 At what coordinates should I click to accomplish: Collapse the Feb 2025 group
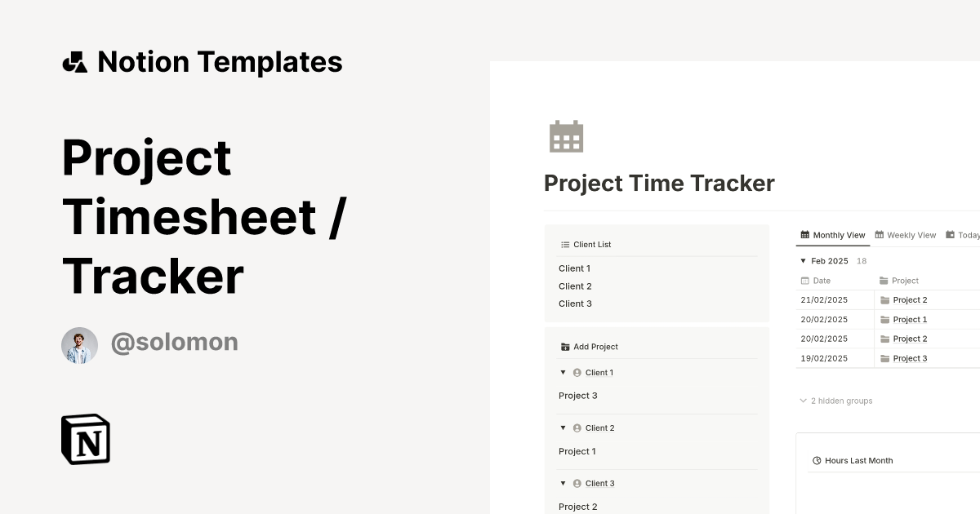pos(803,260)
